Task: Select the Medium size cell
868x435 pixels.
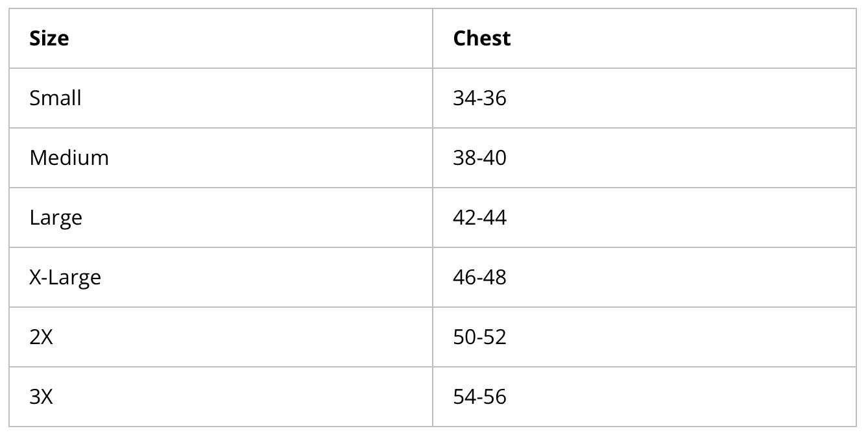Action: click(221, 158)
